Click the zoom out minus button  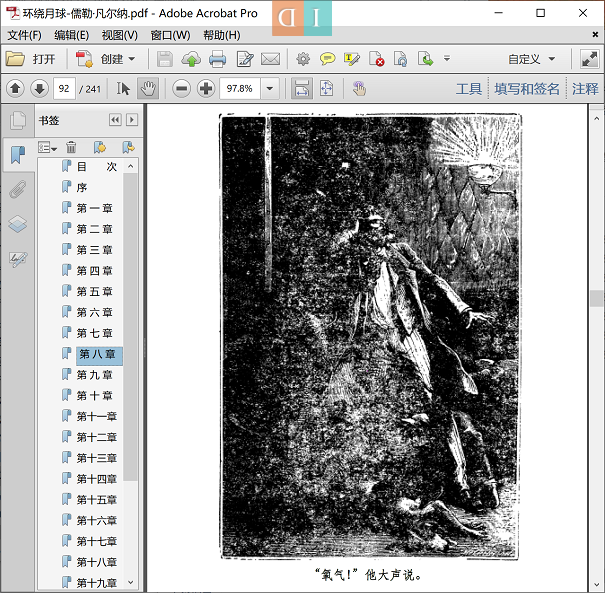pyautogui.click(x=181, y=88)
